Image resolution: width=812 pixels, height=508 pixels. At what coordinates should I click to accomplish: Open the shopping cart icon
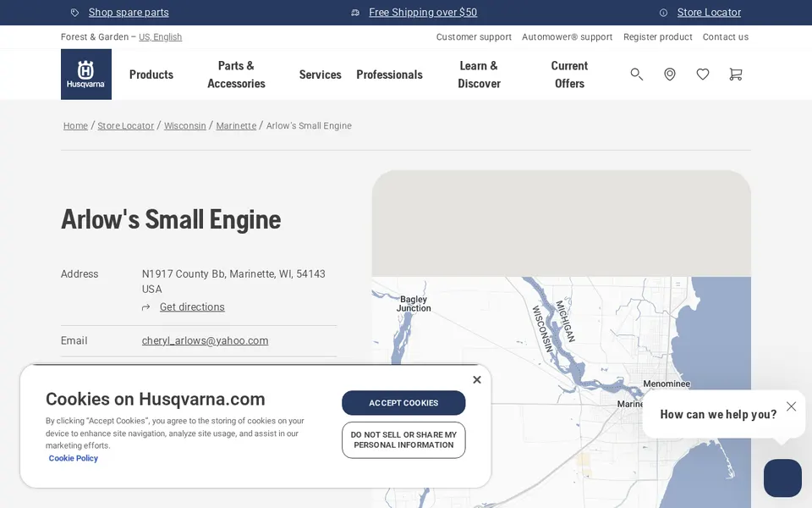735,75
